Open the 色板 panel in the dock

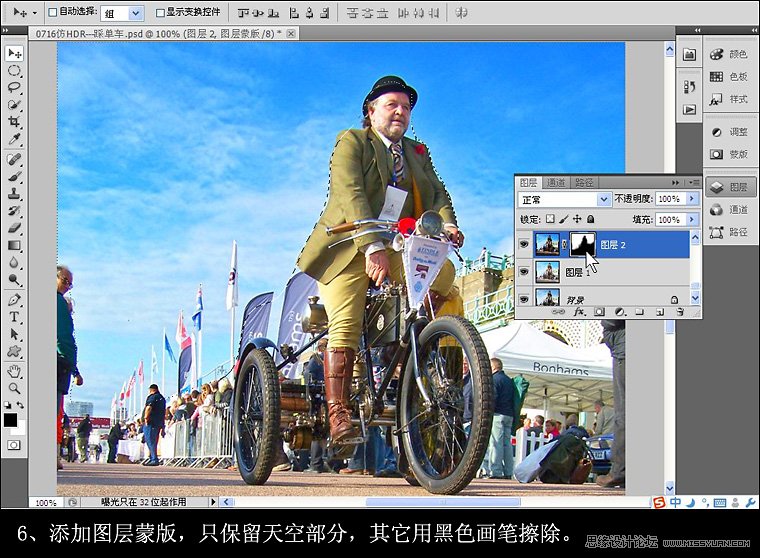point(729,77)
